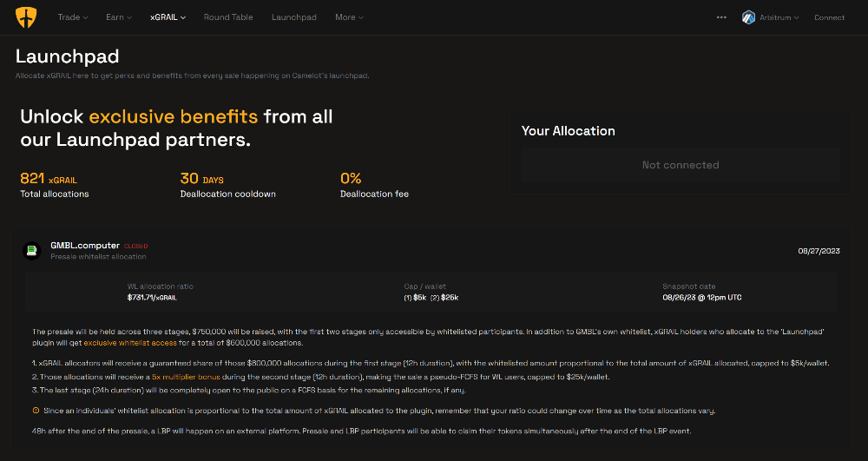The image size is (868, 461).
Task: Click the CLOSED status label
Action: [135, 247]
